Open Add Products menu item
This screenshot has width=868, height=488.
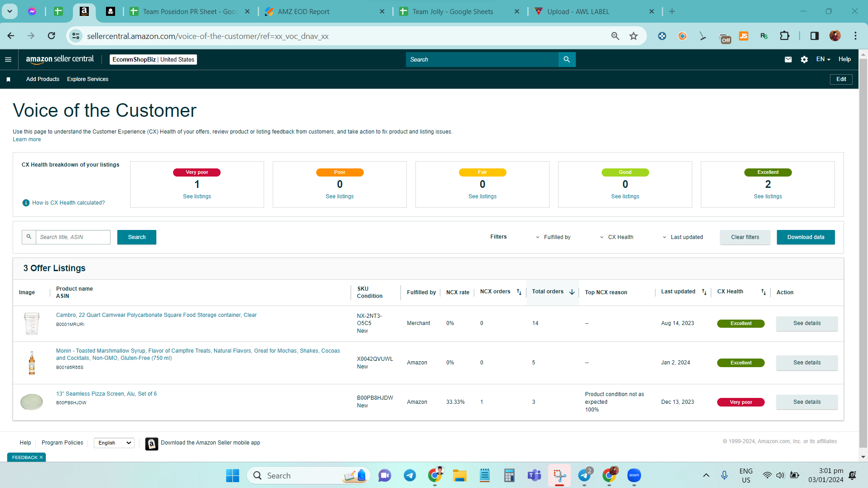[x=43, y=79]
